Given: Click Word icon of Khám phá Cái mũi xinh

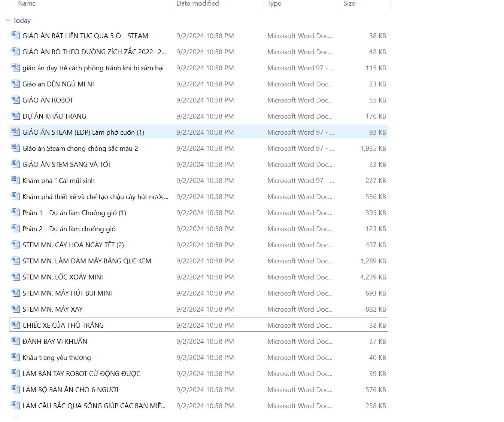Looking at the screenshot, I should (16, 180).
